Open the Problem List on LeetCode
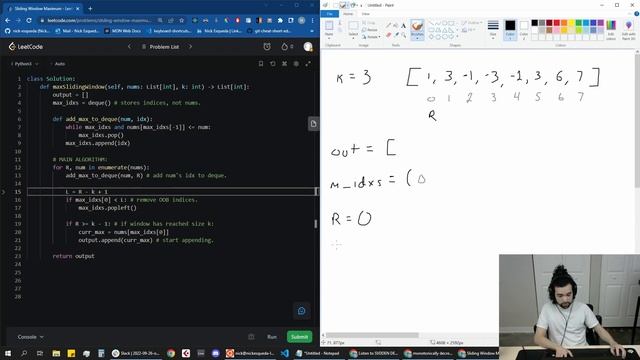 [160, 47]
